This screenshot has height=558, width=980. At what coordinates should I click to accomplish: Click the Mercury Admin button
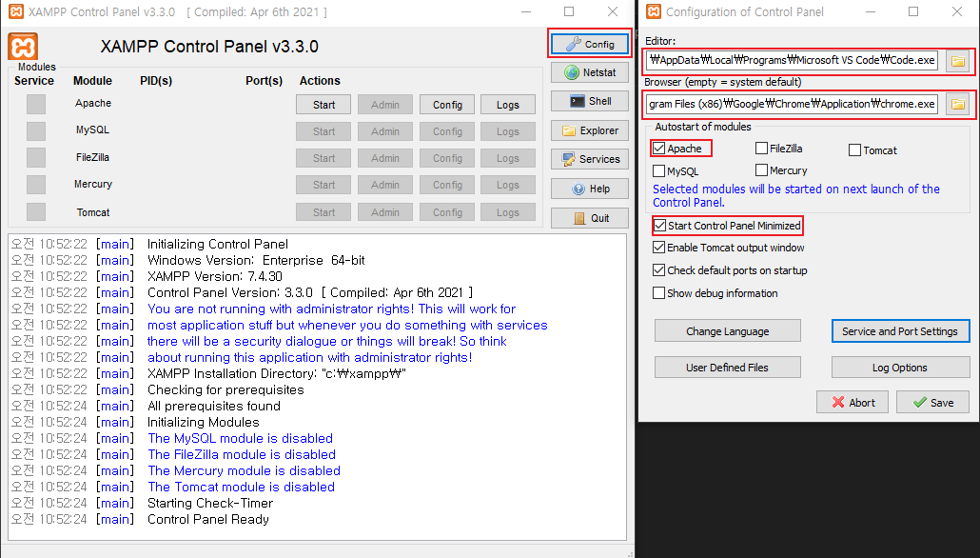point(385,185)
